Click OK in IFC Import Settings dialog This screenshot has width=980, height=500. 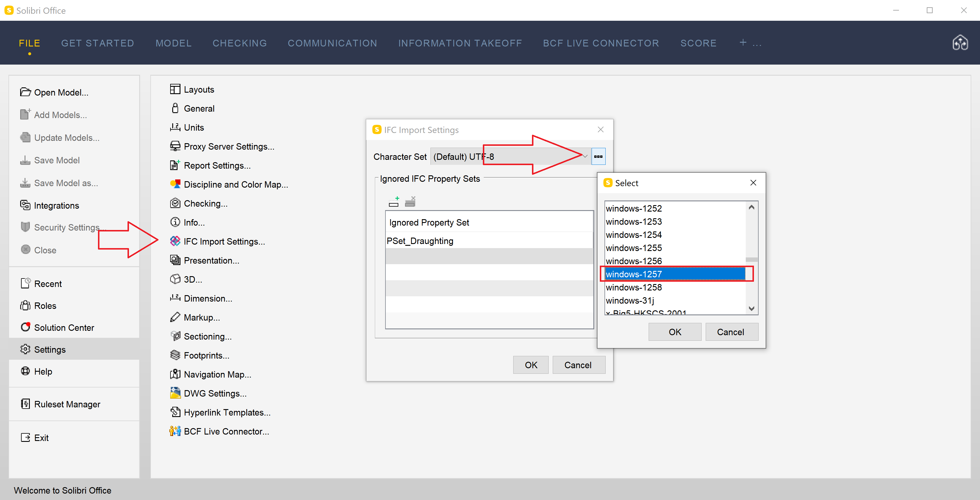pos(531,365)
